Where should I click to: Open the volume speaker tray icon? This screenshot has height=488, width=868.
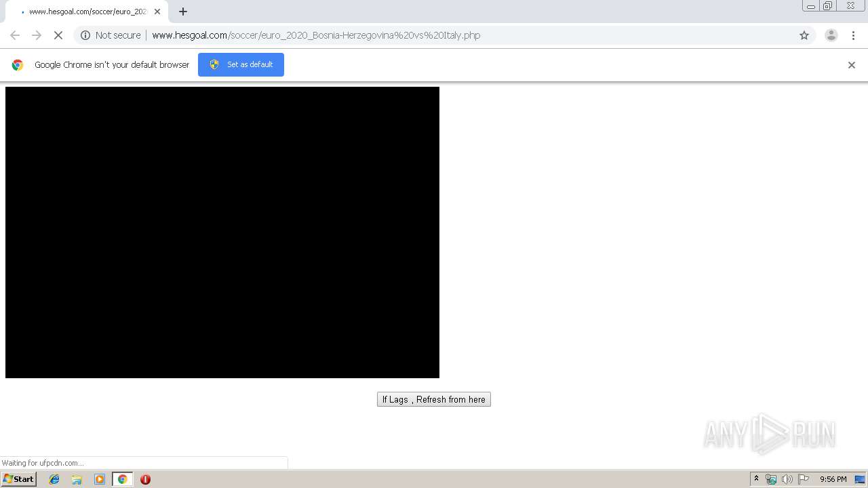click(x=787, y=479)
